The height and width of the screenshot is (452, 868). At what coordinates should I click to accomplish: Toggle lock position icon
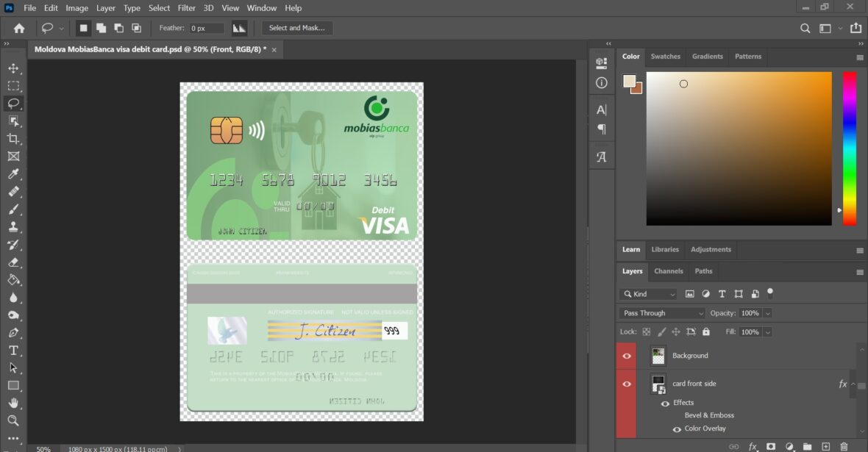point(676,332)
